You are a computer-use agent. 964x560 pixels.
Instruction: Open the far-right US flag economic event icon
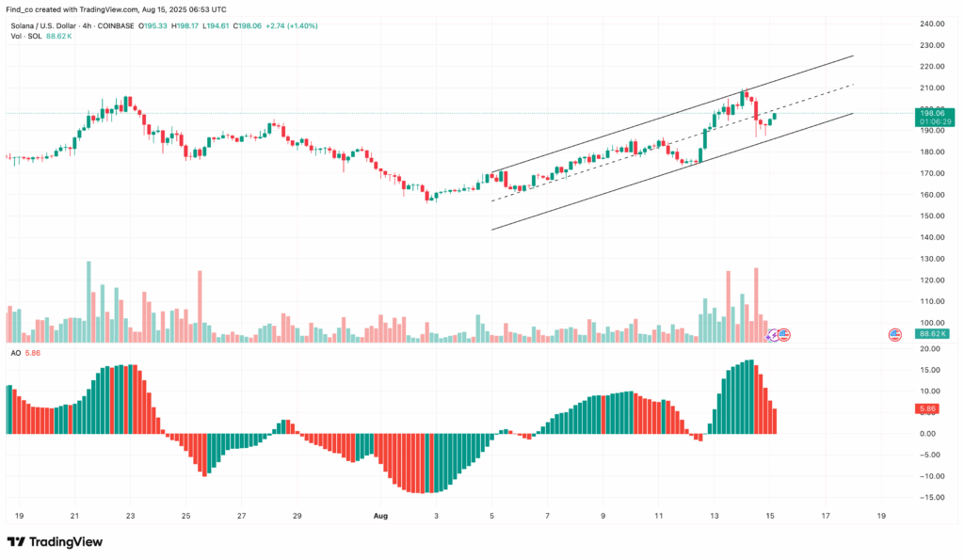point(895,335)
